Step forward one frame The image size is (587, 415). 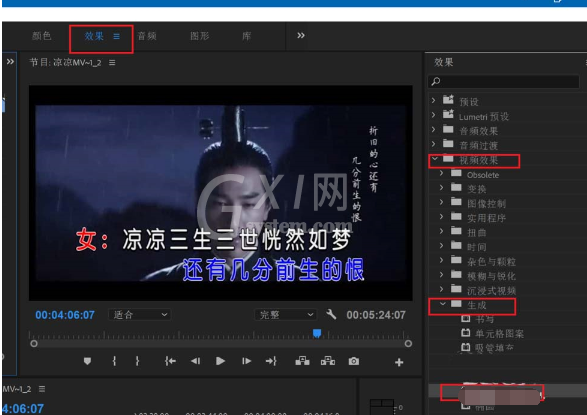[x=246, y=361]
